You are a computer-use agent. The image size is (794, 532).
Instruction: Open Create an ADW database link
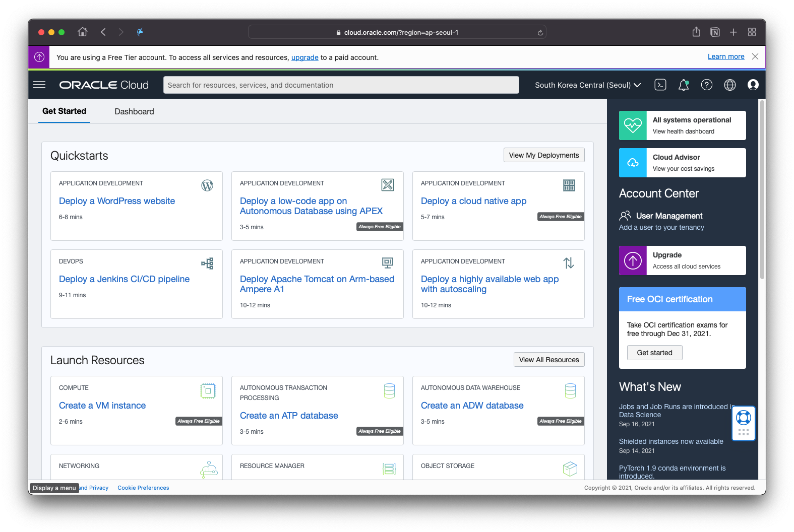(472, 406)
